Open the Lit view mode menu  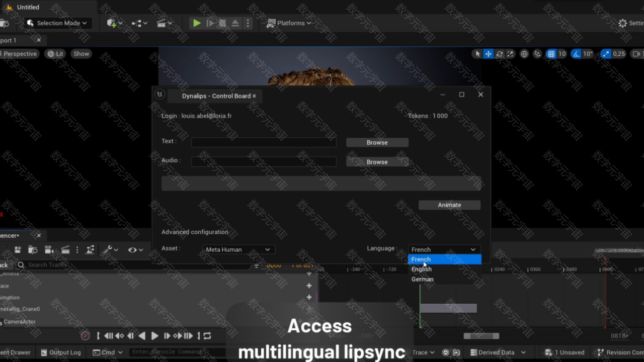point(55,54)
